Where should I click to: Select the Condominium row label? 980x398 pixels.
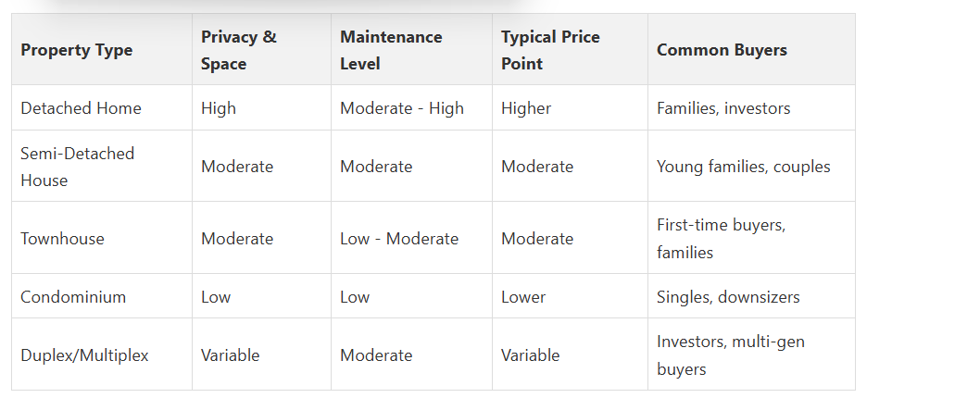point(73,297)
